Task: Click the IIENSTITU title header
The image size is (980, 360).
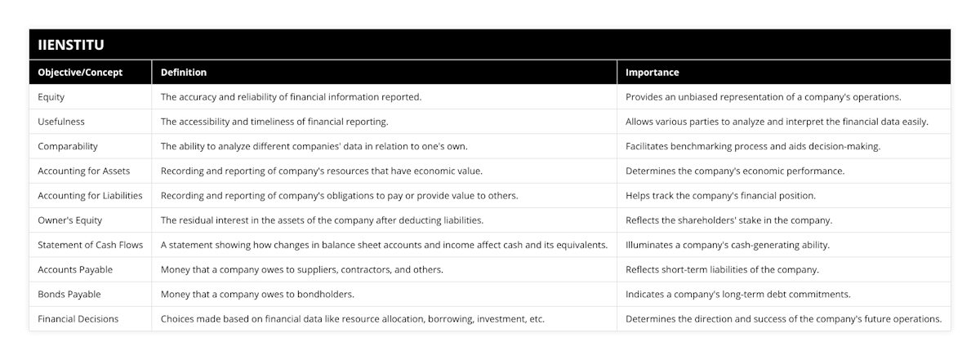Action: coord(69,44)
